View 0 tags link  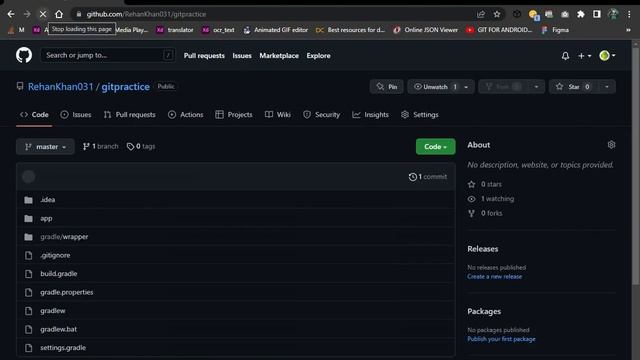(141, 146)
